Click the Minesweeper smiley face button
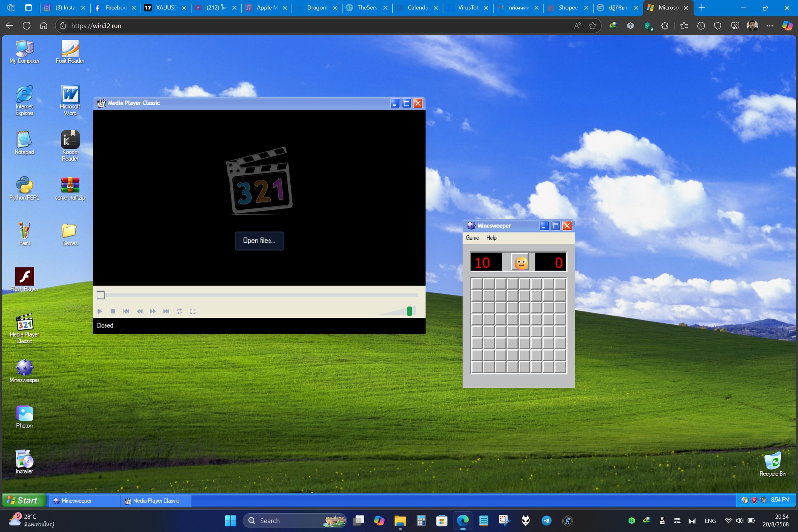The image size is (798, 532). 521,263
